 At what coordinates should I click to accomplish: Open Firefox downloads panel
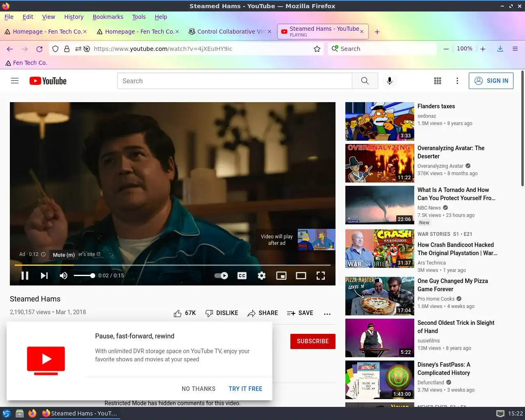500,49
